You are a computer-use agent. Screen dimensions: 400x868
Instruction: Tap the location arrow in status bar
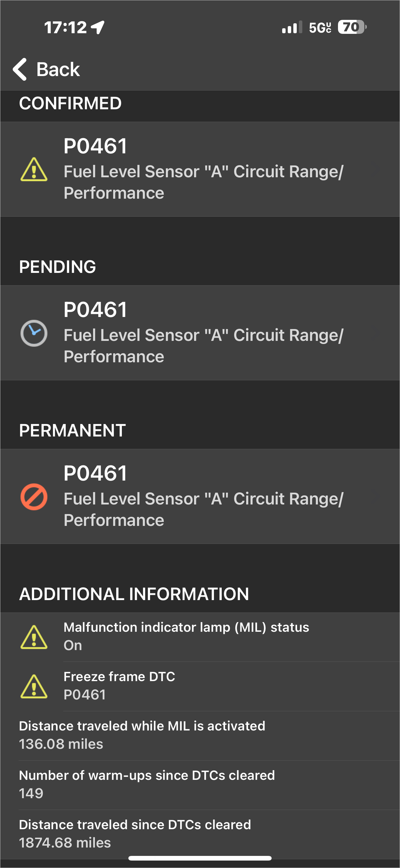tap(98, 27)
